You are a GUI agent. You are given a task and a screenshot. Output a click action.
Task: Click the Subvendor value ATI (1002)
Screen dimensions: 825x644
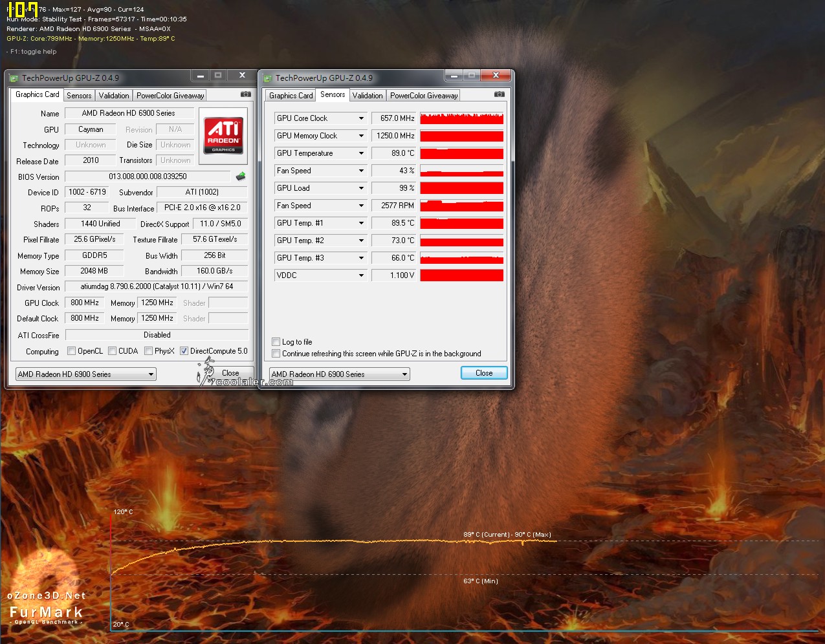(202, 192)
